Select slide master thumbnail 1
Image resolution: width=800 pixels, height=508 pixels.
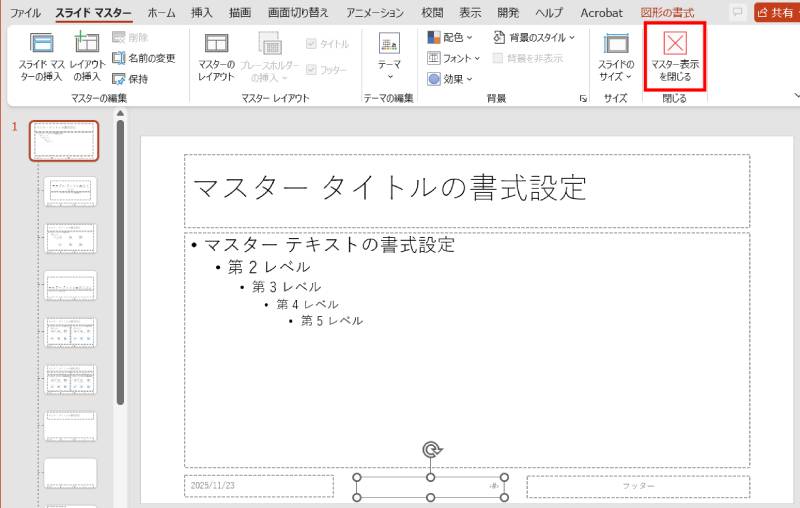[64, 141]
